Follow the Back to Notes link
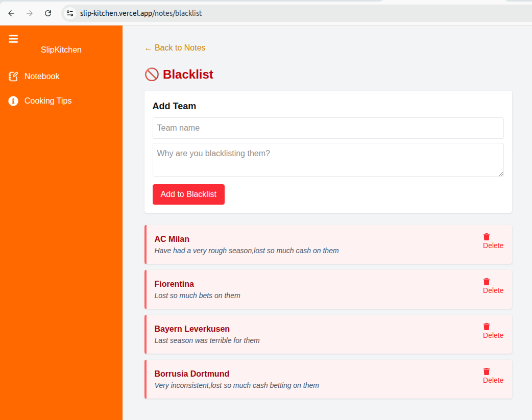Image resolution: width=532 pixels, height=420 pixels. (175, 48)
